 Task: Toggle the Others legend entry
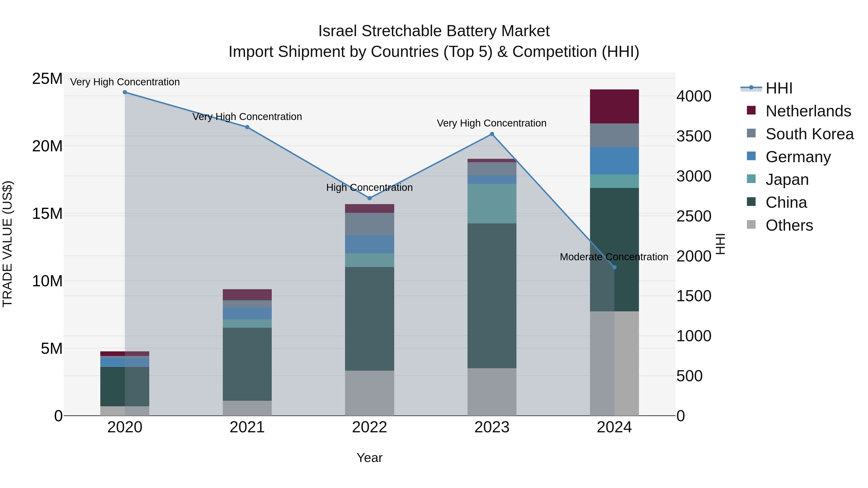pyautogui.click(x=780, y=225)
